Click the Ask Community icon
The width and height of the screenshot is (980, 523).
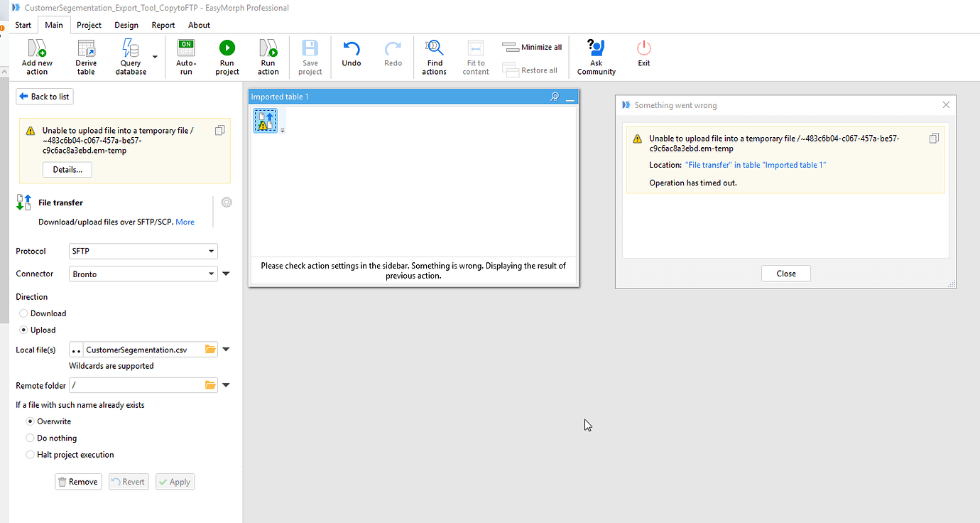pyautogui.click(x=596, y=48)
